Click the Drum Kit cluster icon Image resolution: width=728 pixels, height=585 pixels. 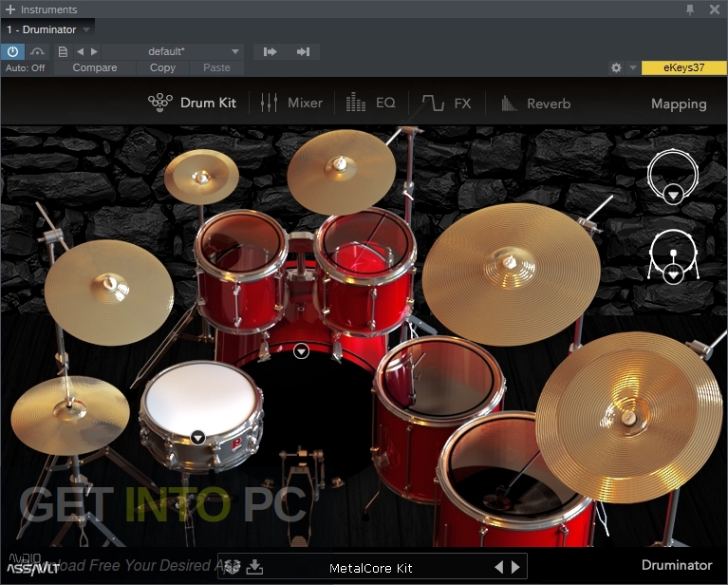160,103
